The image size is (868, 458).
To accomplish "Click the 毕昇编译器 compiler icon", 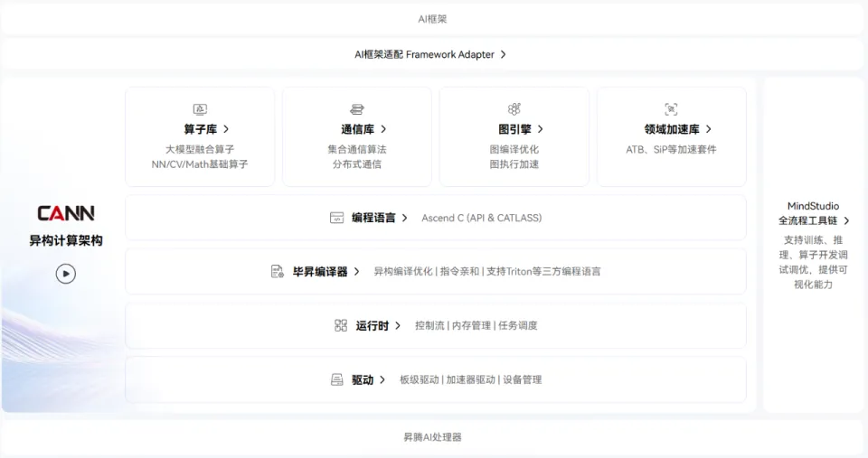I will point(278,271).
